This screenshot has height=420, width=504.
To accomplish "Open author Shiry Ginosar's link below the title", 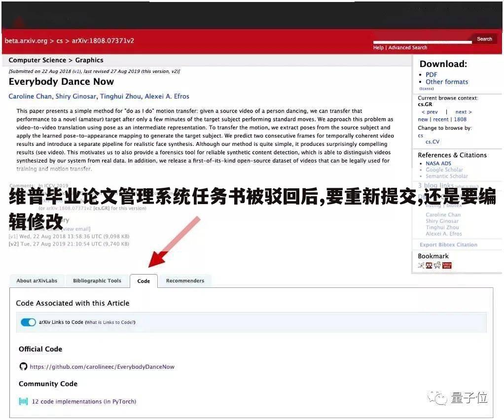I will coord(76,97).
